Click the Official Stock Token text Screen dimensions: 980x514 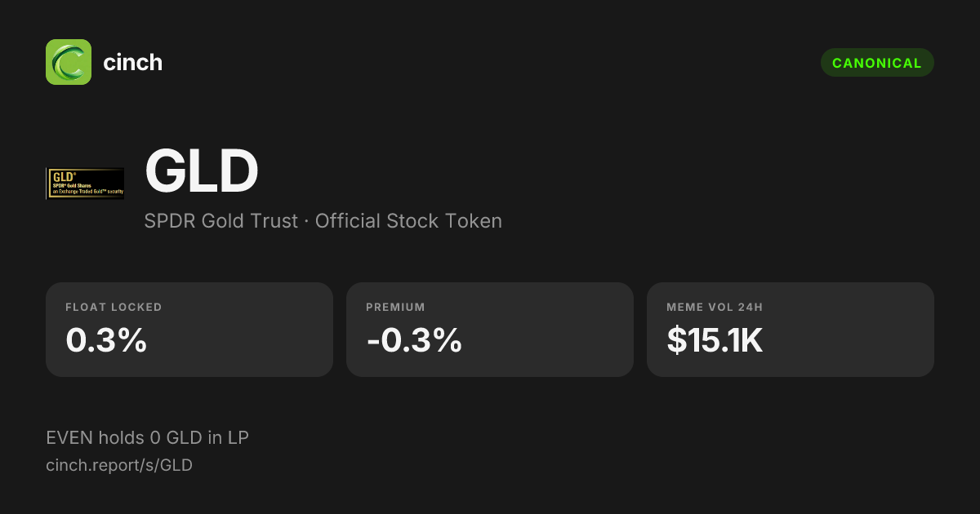(x=408, y=221)
